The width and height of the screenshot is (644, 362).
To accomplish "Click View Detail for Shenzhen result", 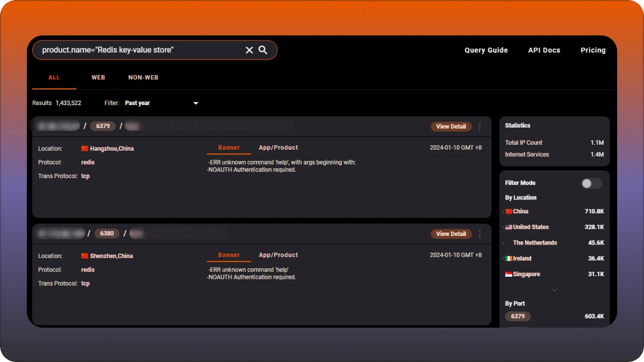I will (x=451, y=234).
